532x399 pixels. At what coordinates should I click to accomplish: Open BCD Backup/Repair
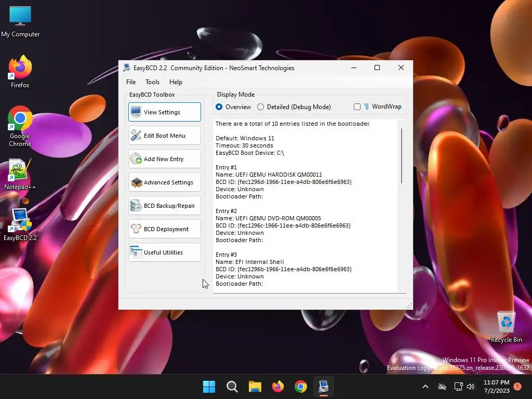point(165,206)
